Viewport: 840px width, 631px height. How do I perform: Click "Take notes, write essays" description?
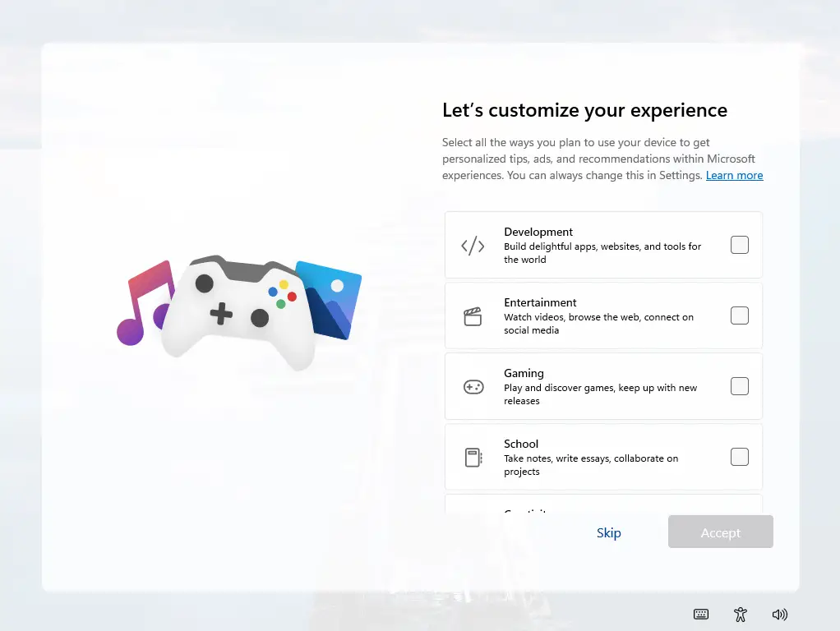click(591, 465)
